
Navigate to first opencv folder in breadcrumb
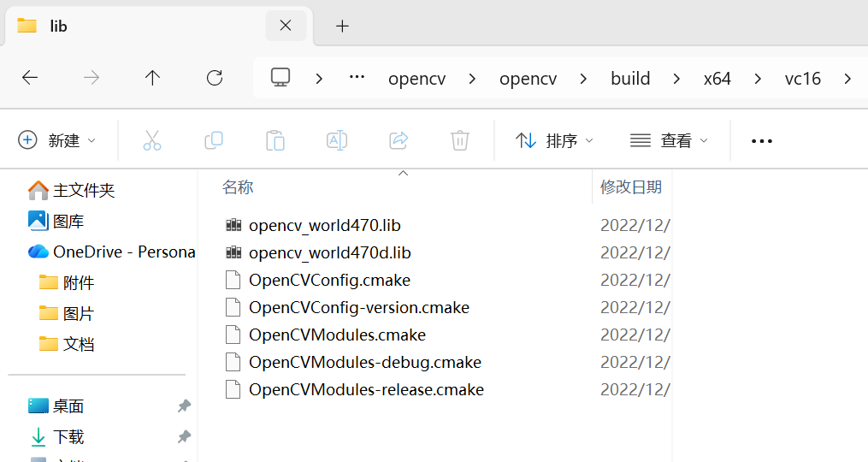pos(416,79)
